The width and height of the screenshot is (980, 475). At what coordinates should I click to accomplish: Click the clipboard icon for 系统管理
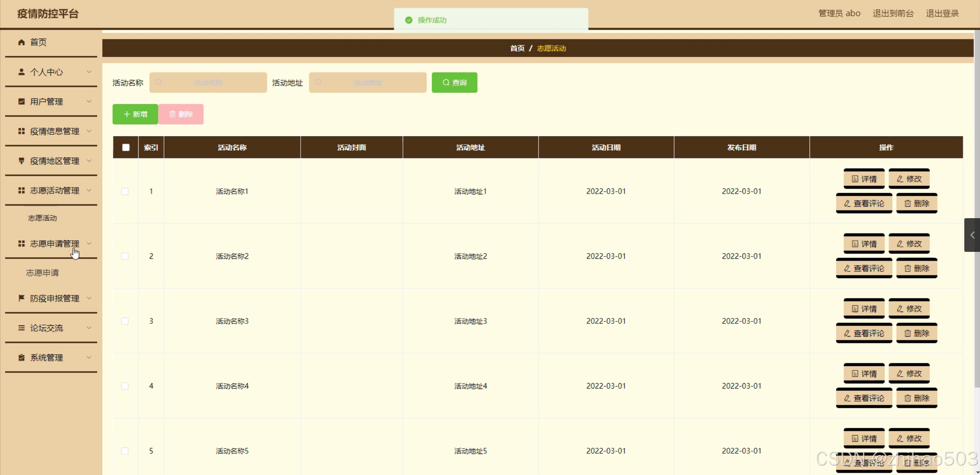click(21, 357)
